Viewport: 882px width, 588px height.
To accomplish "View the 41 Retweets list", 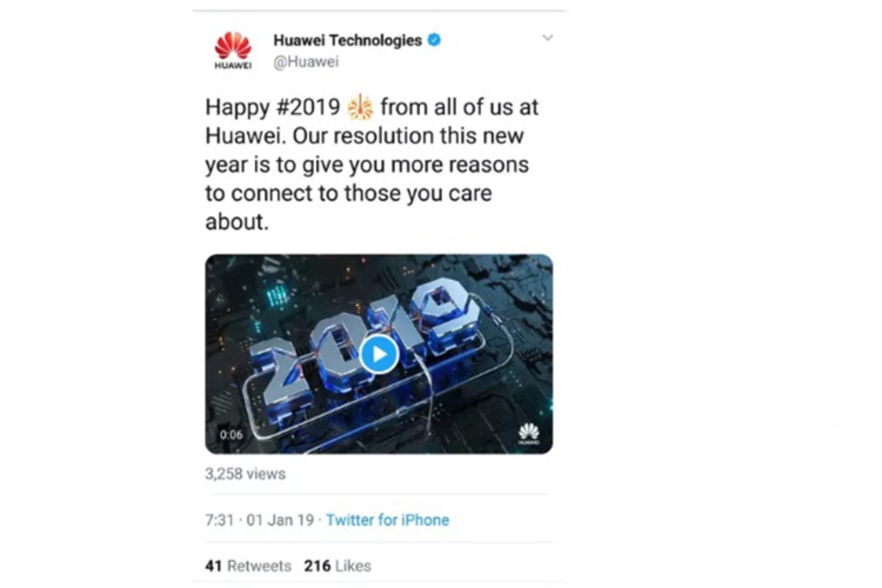I will (248, 566).
